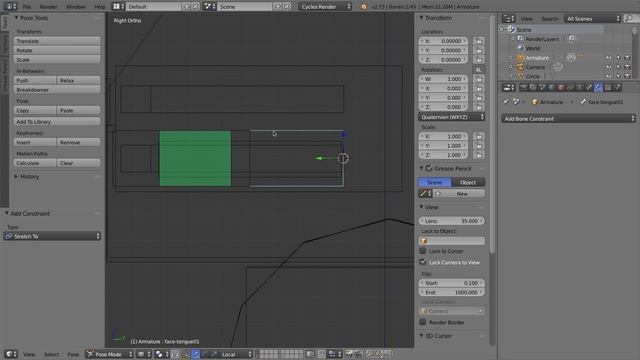This screenshot has height=360, width=640.
Task: Enable Render Border checkbox
Action: tap(423, 322)
